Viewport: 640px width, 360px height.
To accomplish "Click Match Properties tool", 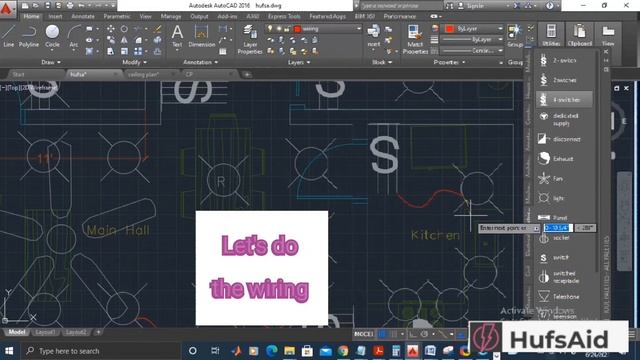I will coord(415,39).
